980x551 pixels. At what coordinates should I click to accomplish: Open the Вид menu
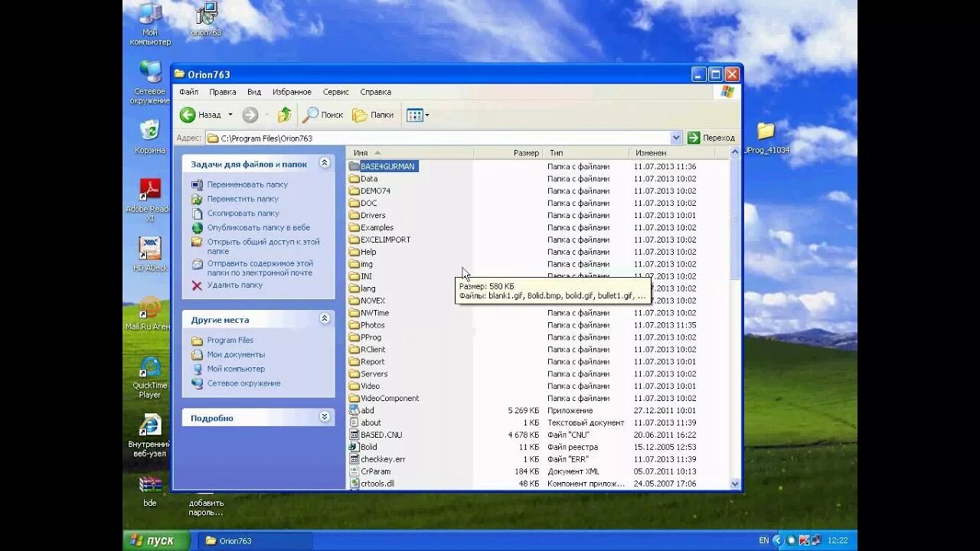click(254, 92)
